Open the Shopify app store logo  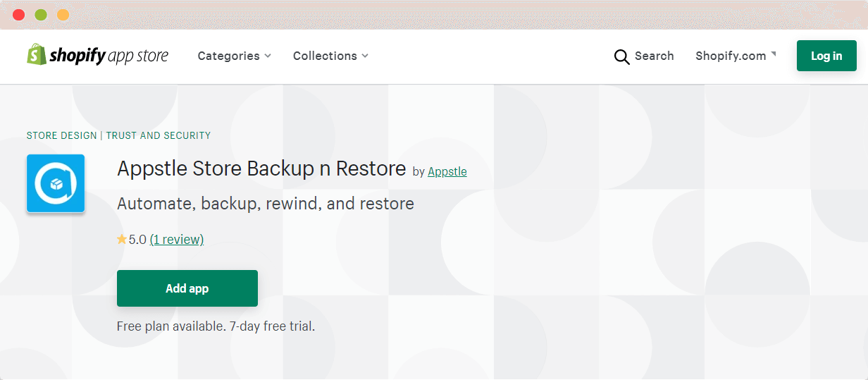tap(97, 55)
